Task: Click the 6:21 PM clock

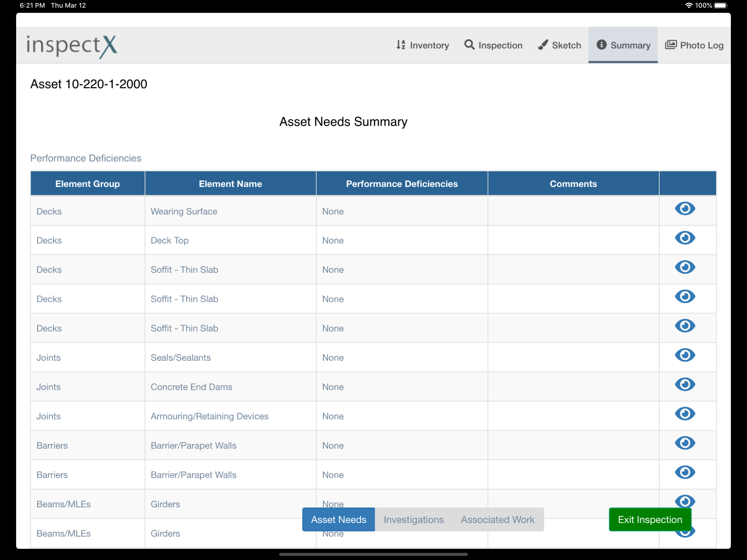Action: pyautogui.click(x=32, y=5)
